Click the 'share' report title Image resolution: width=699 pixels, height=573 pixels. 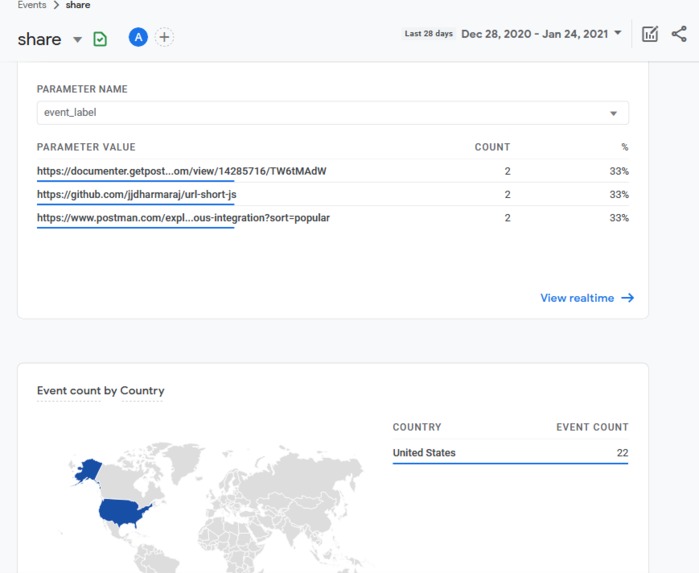click(39, 40)
